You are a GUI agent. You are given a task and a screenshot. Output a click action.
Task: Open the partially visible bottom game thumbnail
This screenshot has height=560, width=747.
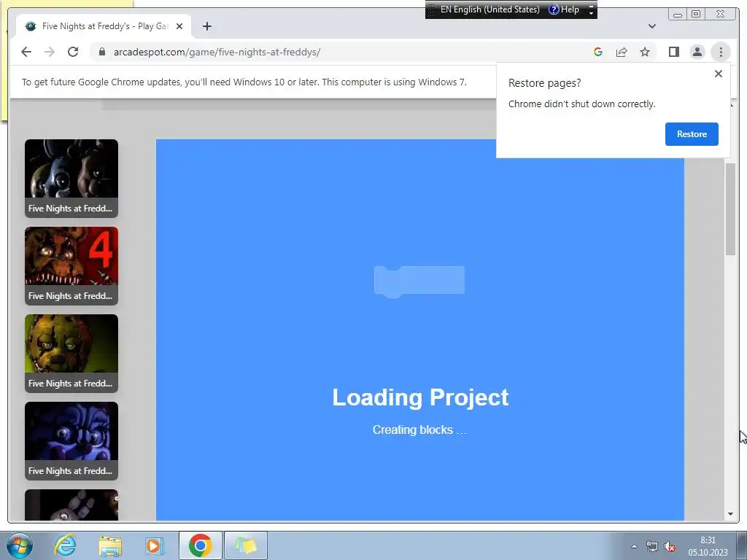coord(71,505)
